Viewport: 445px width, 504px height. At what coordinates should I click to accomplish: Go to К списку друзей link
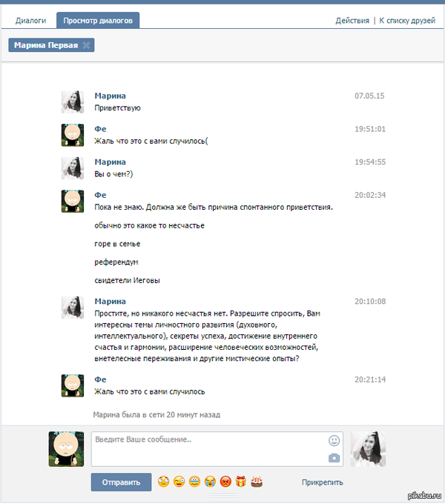point(407,21)
